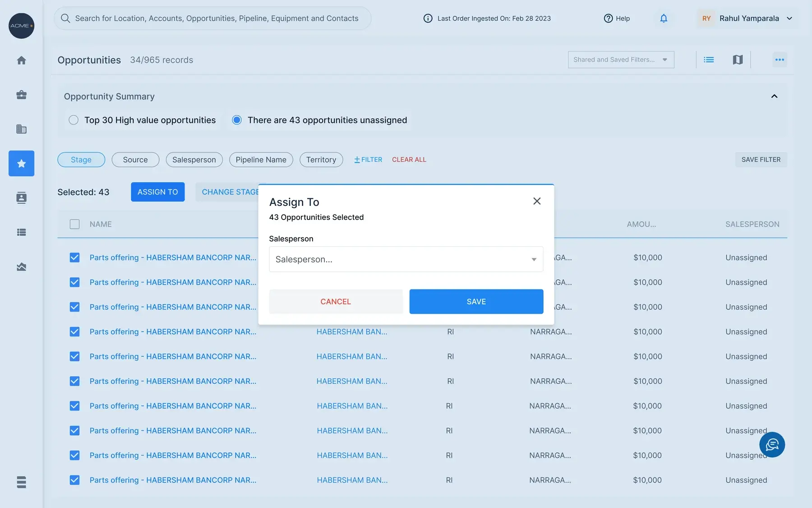Click CANCEL in the Assign To dialog
The width and height of the screenshot is (812, 508).
[x=336, y=302]
